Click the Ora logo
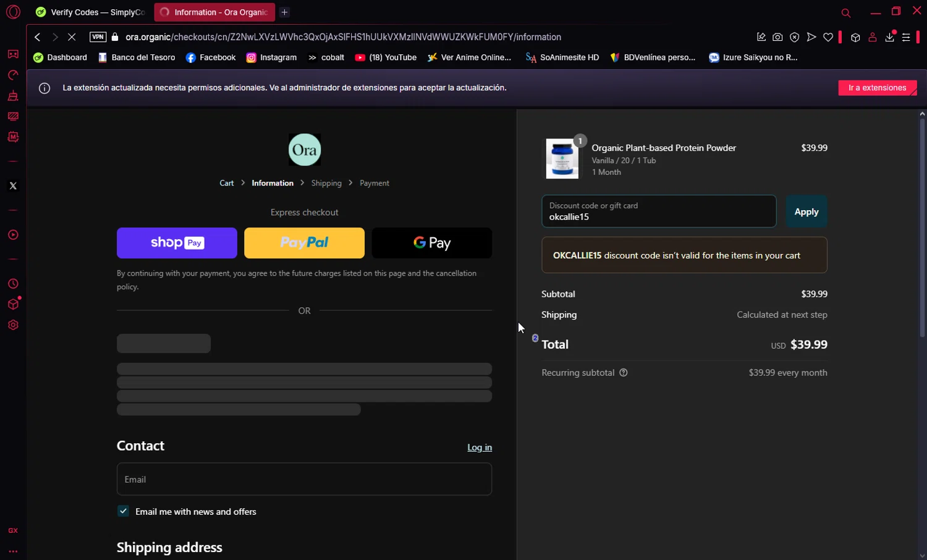Viewport: 927px width, 560px height. point(305,150)
